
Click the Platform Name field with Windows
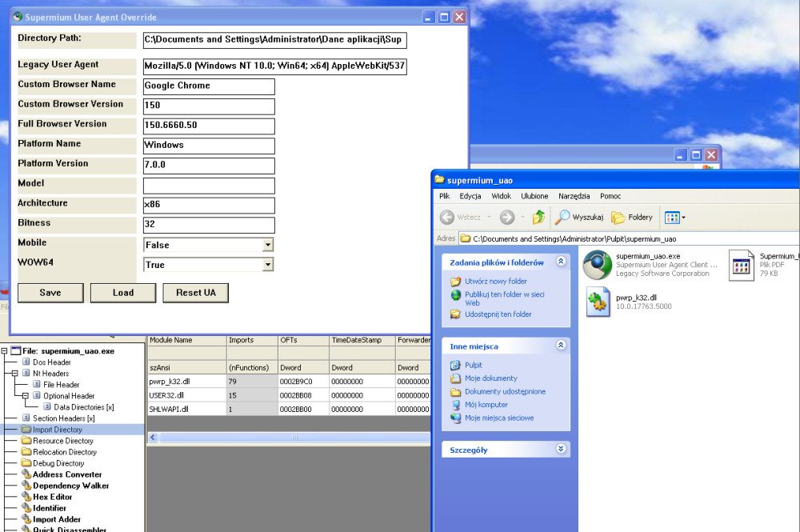209,146
